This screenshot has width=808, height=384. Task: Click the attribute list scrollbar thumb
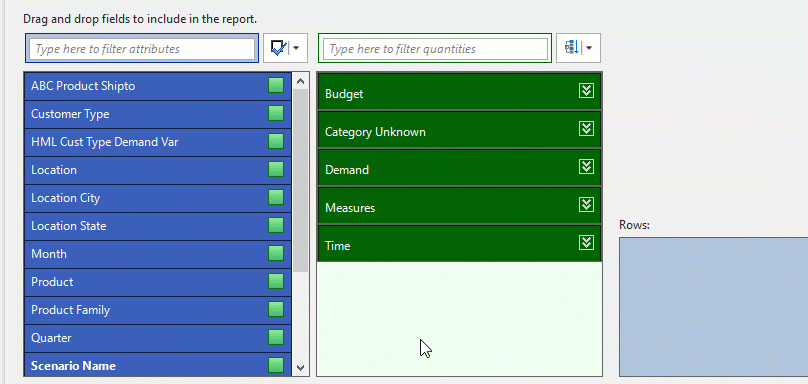click(300, 180)
